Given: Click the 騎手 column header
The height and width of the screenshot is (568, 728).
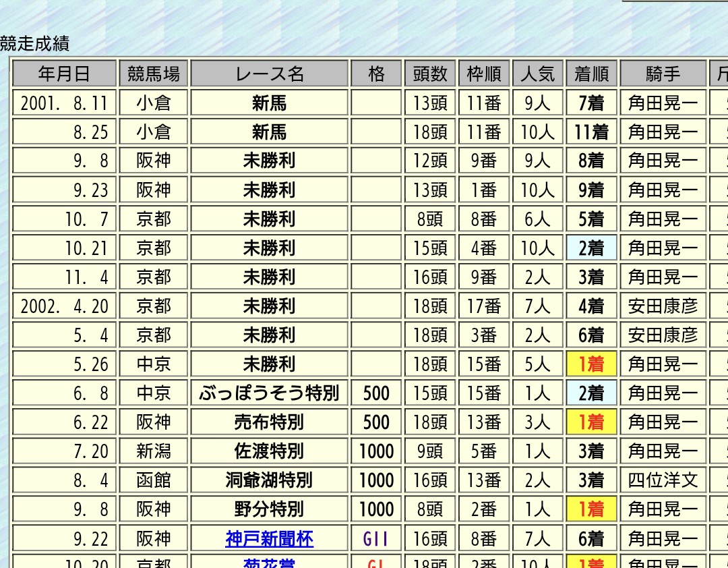Looking at the screenshot, I should pyautogui.click(x=663, y=74).
